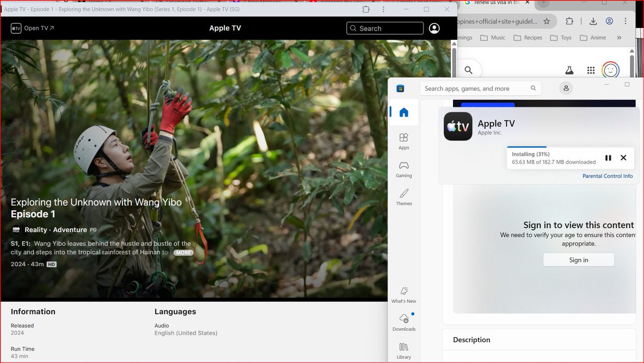This screenshot has height=363, width=644.
Task: Click the Microsoft Store logo icon
Action: coord(400,89)
